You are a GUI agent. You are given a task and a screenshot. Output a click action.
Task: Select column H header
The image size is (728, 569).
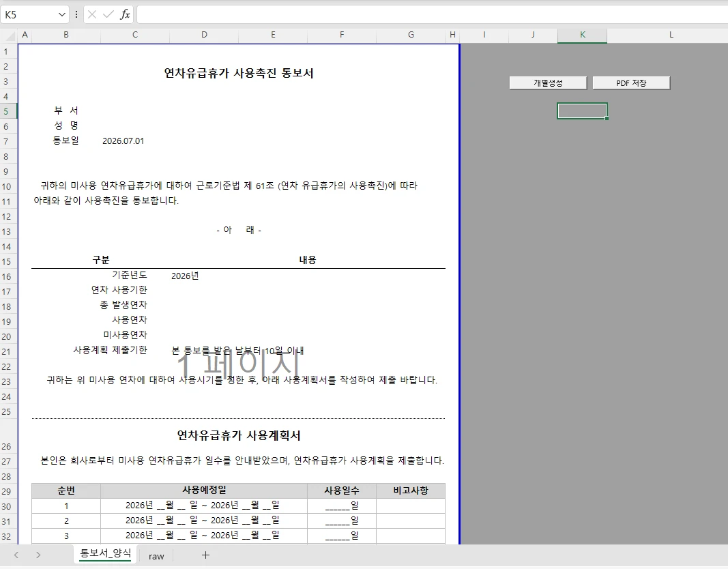pos(452,35)
